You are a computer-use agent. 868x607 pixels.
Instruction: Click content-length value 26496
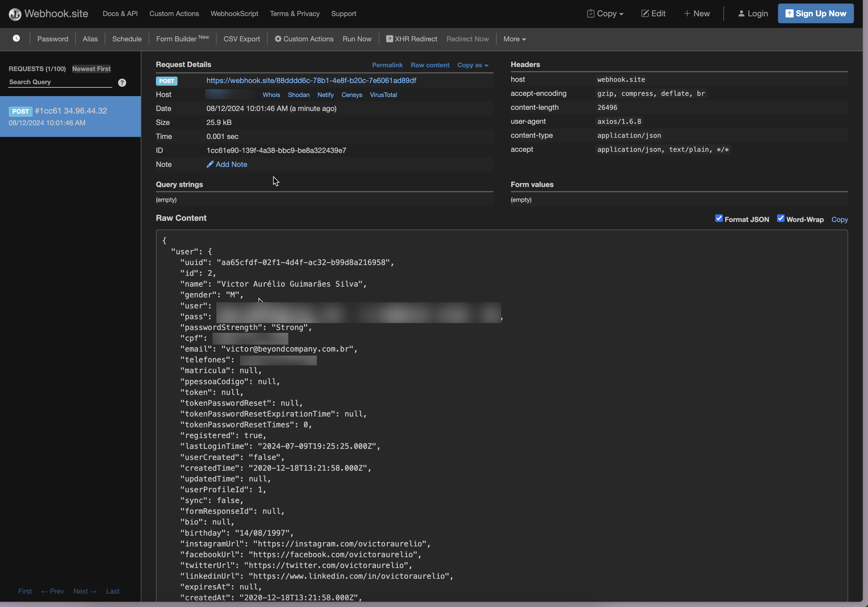tap(607, 107)
